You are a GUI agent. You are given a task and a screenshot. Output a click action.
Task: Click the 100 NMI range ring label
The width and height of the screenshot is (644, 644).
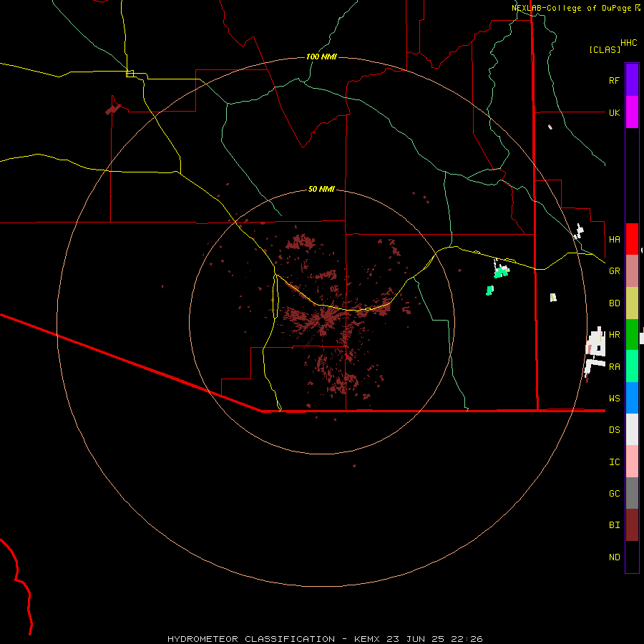(x=321, y=57)
